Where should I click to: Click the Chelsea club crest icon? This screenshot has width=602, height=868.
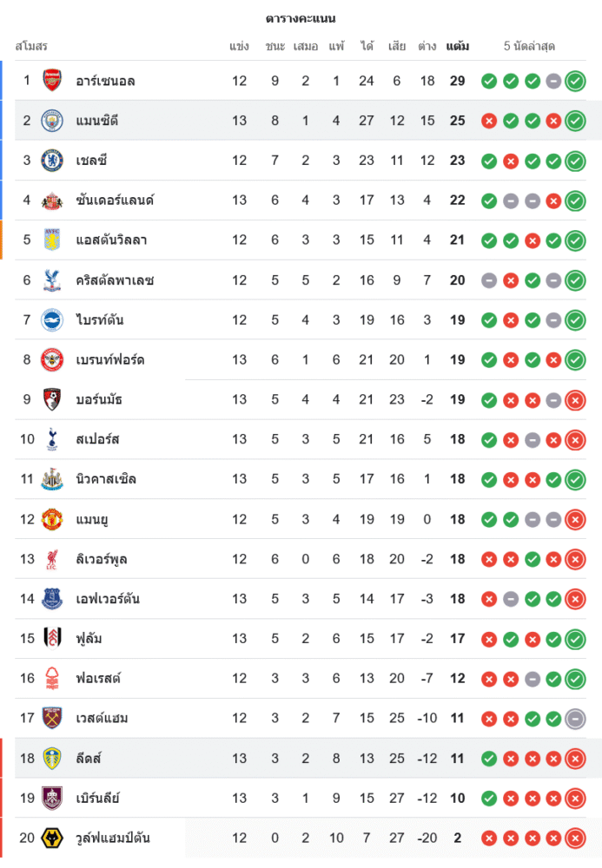pyautogui.click(x=53, y=161)
